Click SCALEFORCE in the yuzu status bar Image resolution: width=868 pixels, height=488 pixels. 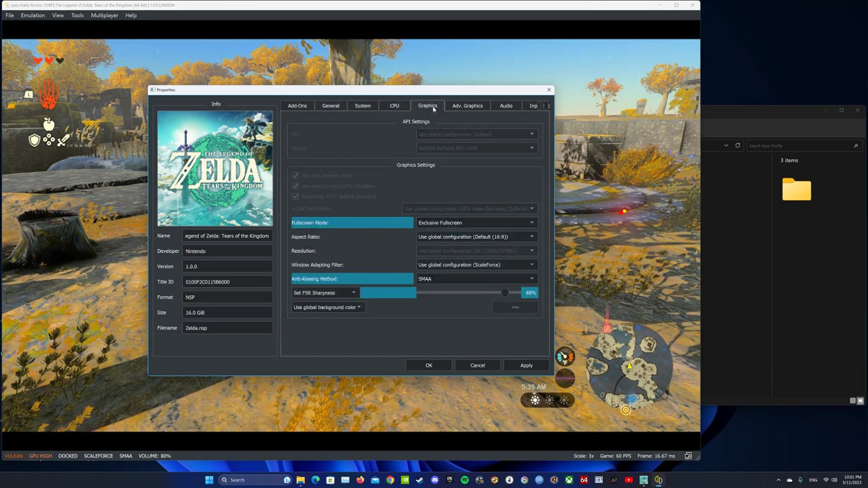98,456
